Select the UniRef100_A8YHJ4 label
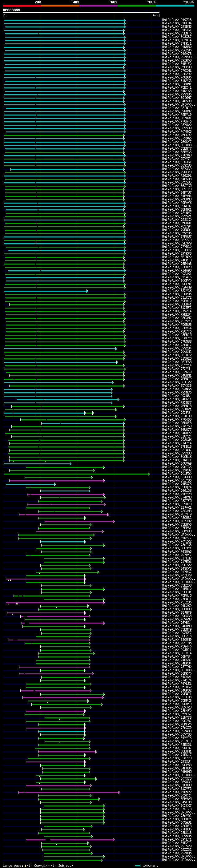 click(x=177, y=40)
